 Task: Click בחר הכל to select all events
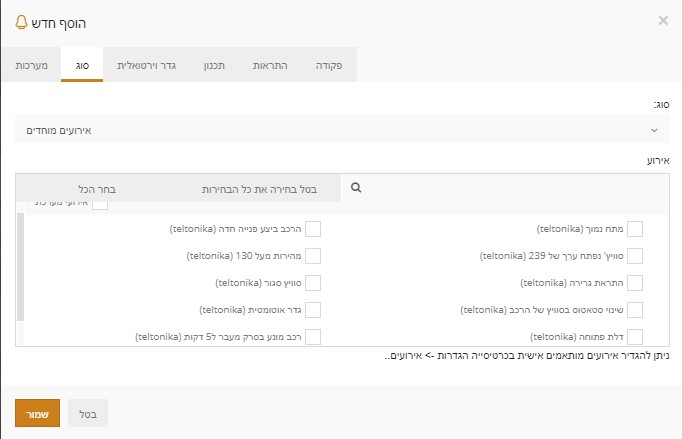97,188
